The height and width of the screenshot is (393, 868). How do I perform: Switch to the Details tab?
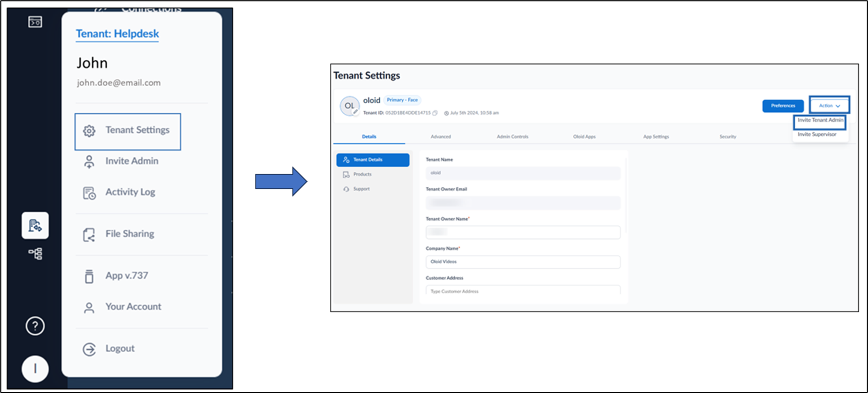369,137
